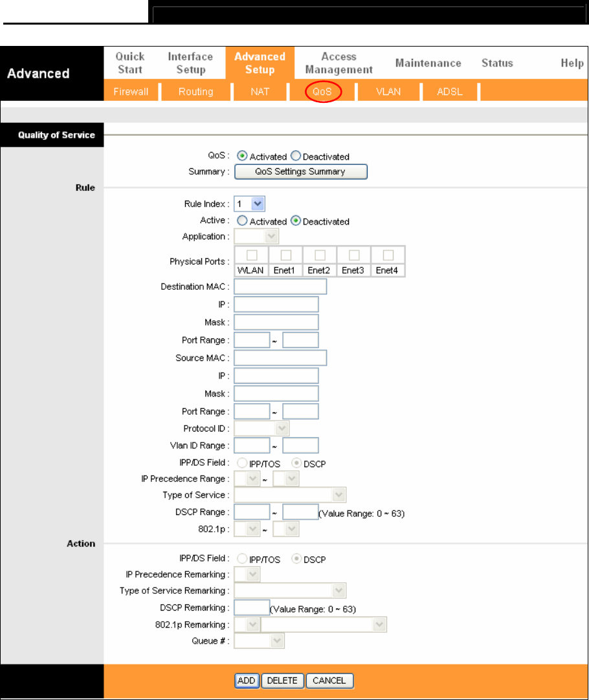
Task: Open the Application dropdown
Action: click(257, 237)
